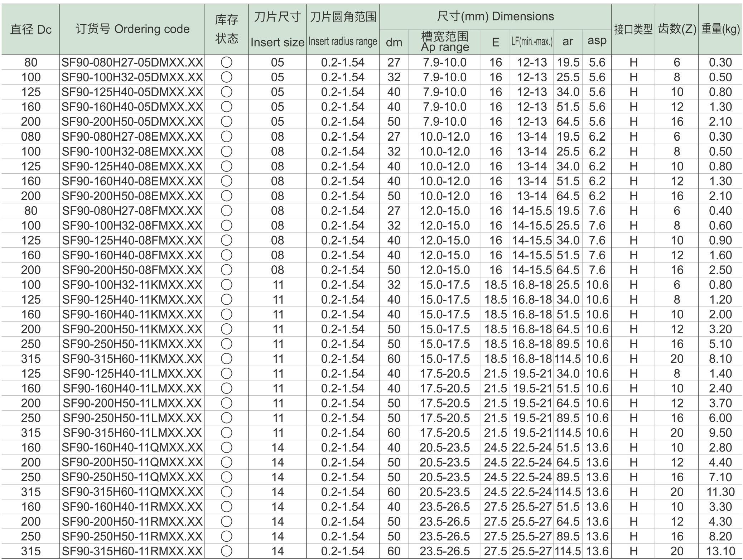The image size is (743, 560).
Task: Click the weight value 5.10
Action: tap(720, 344)
